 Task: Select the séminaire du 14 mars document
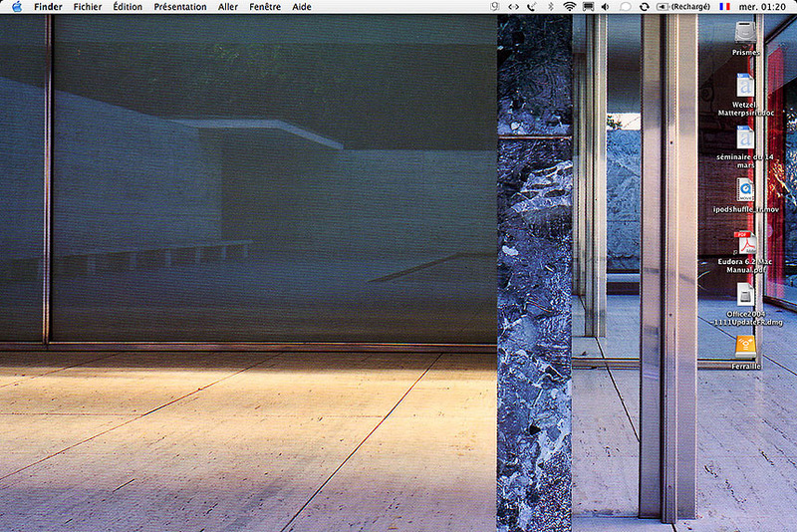(745, 137)
